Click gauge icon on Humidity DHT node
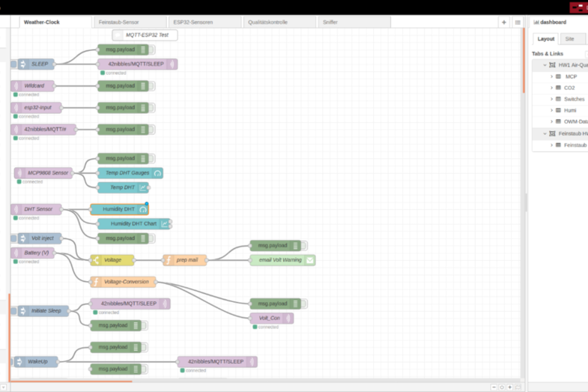This screenshot has height=392, width=588. 143,209
